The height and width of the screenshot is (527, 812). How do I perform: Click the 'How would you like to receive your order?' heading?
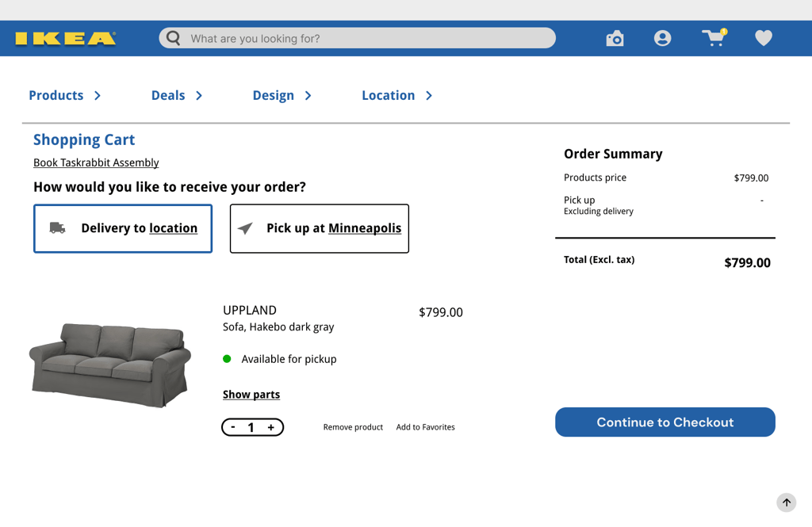(170, 187)
